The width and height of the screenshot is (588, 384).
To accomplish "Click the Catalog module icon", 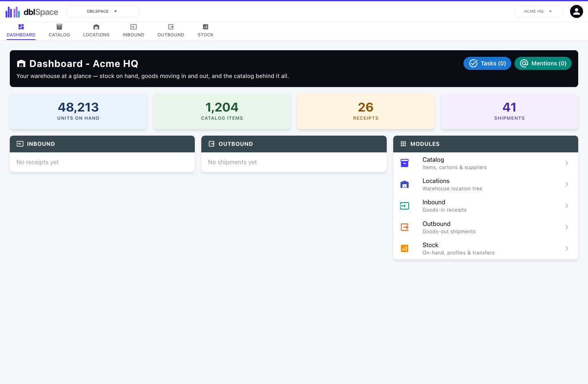I will click(x=405, y=163).
